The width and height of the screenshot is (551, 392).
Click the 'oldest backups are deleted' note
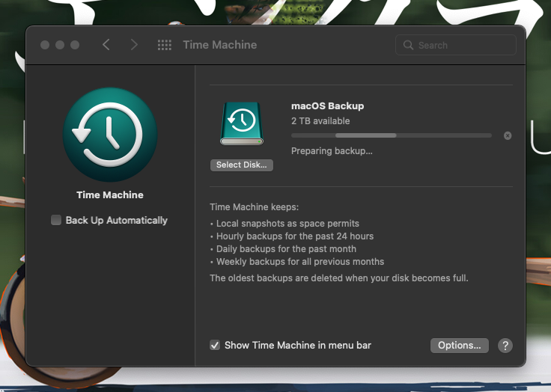339,278
